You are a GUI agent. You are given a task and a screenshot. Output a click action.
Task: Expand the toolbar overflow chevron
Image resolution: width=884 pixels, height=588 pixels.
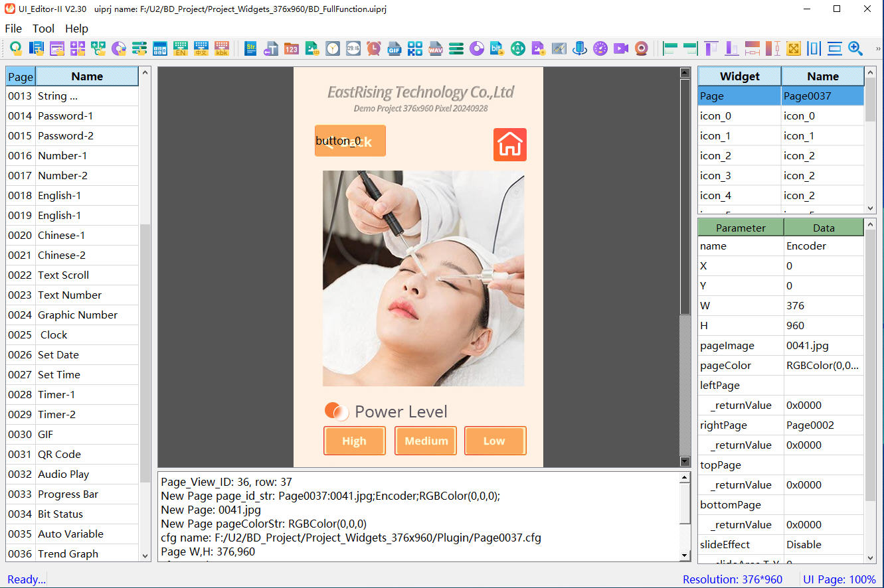pos(878,48)
